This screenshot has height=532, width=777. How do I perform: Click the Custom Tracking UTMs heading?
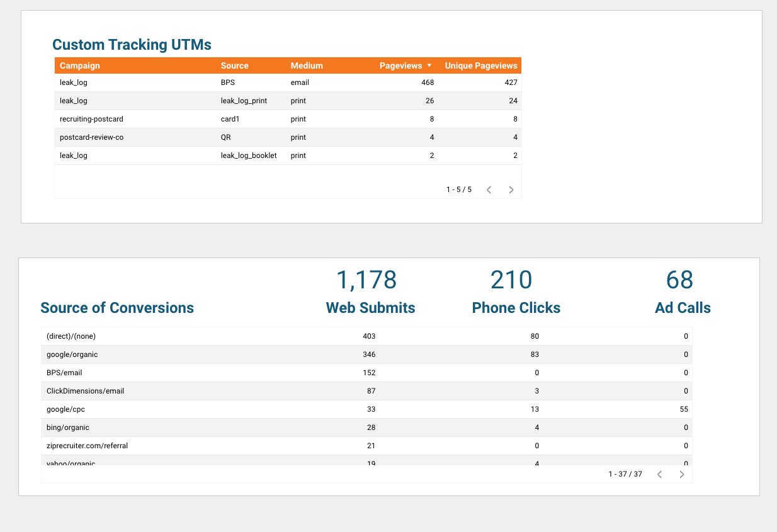click(132, 45)
